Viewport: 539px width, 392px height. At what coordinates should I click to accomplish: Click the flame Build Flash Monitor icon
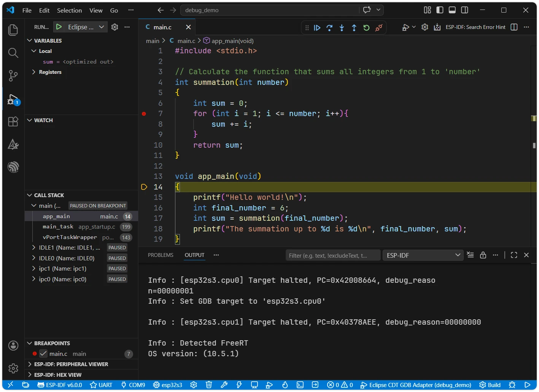click(x=285, y=385)
